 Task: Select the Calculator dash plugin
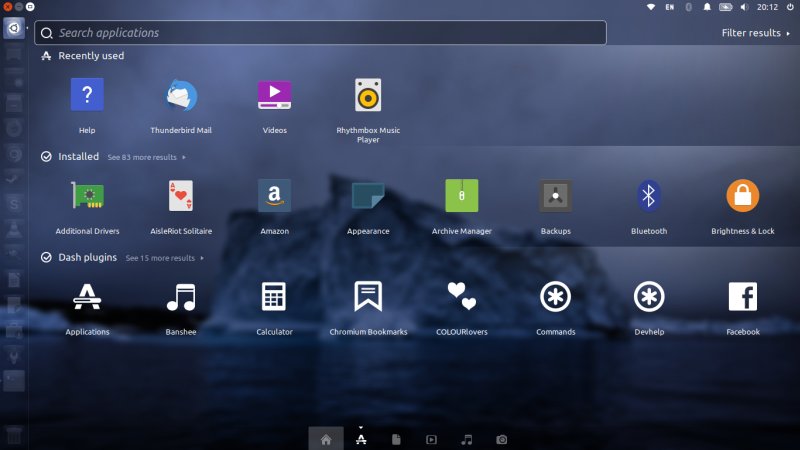pyautogui.click(x=274, y=296)
